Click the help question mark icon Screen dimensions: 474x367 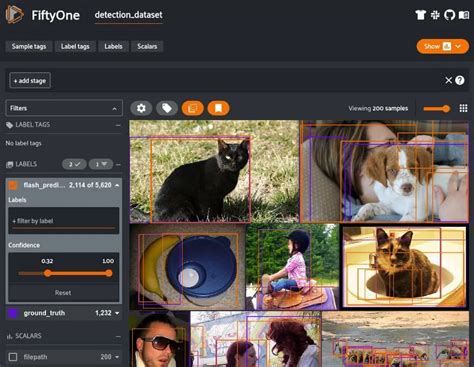(460, 80)
